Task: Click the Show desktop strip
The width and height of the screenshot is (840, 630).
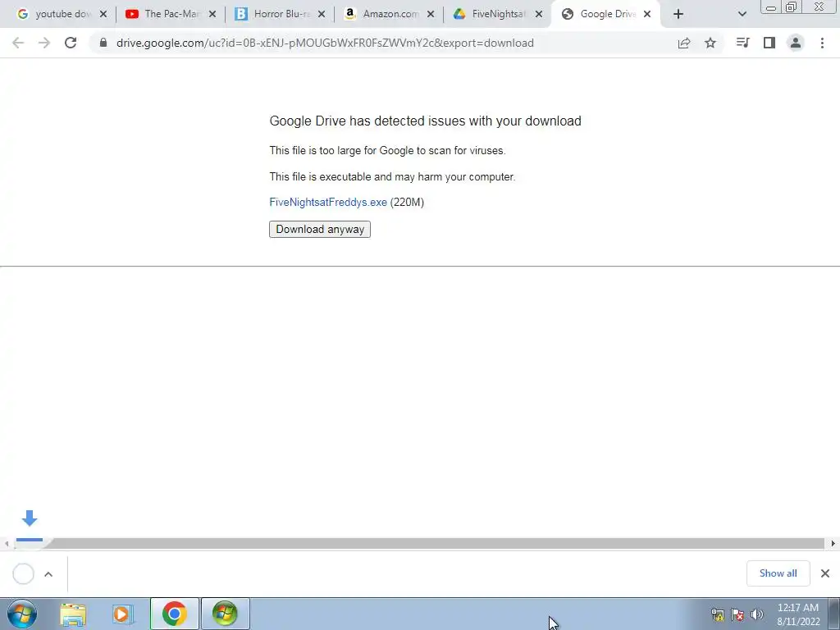Action: (834, 614)
